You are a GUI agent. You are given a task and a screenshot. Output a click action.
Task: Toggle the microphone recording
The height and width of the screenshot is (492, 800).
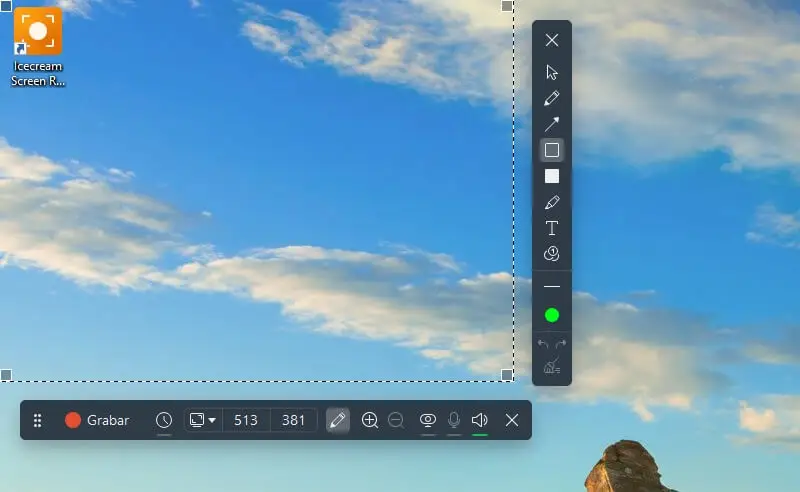point(454,421)
